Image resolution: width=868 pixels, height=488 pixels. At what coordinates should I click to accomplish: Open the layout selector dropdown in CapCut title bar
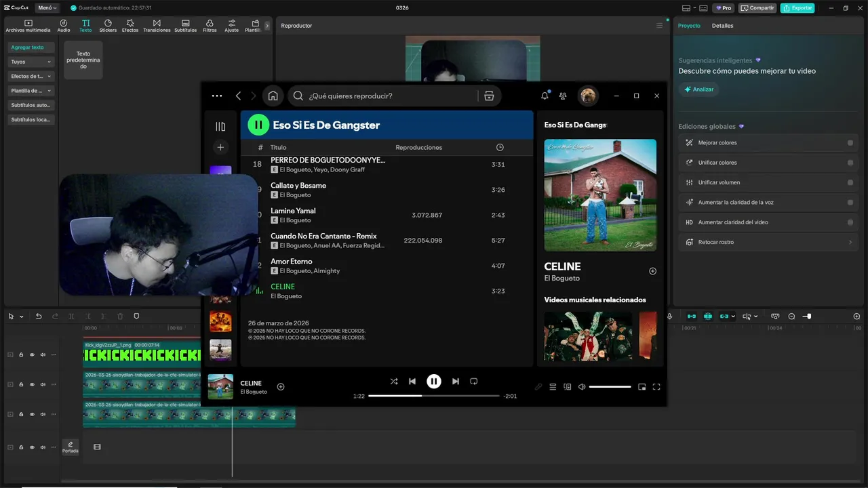pyautogui.click(x=690, y=8)
